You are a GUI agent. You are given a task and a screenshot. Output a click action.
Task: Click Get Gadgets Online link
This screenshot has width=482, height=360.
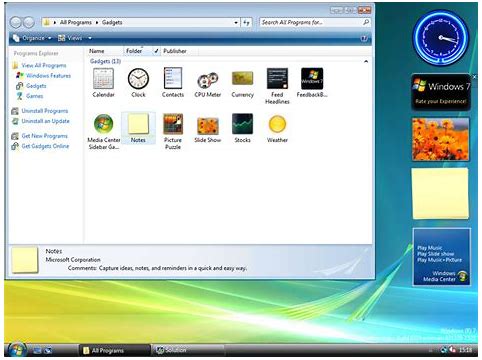point(45,146)
